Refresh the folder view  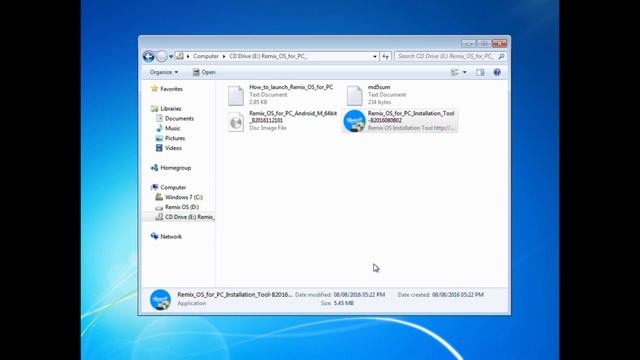pyautogui.click(x=385, y=56)
